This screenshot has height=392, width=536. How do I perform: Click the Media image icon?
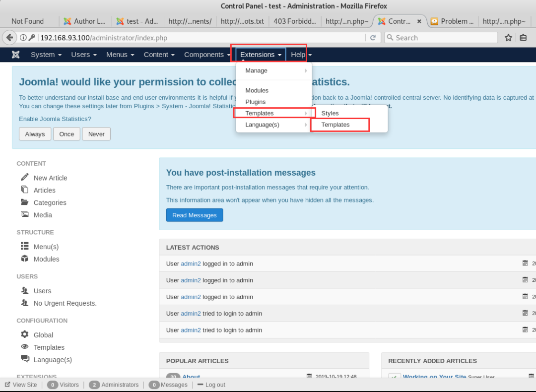pyautogui.click(x=25, y=214)
